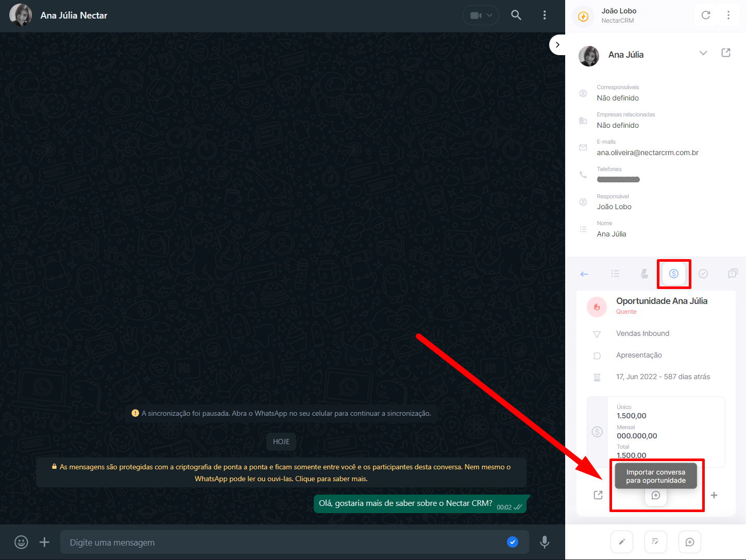Open the tickets tab icon
Image resolution: width=746 pixels, height=560 pixels.
click(733, 274)
